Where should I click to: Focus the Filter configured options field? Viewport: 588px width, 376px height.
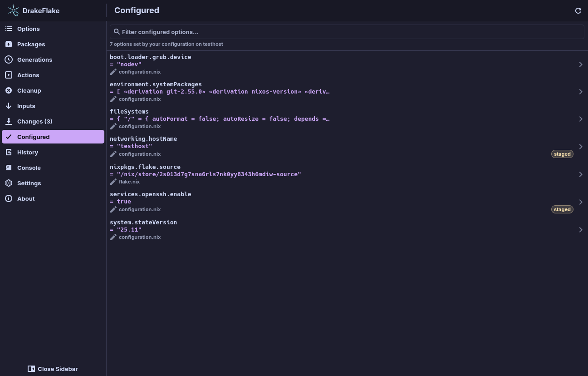tap(347, 32)
